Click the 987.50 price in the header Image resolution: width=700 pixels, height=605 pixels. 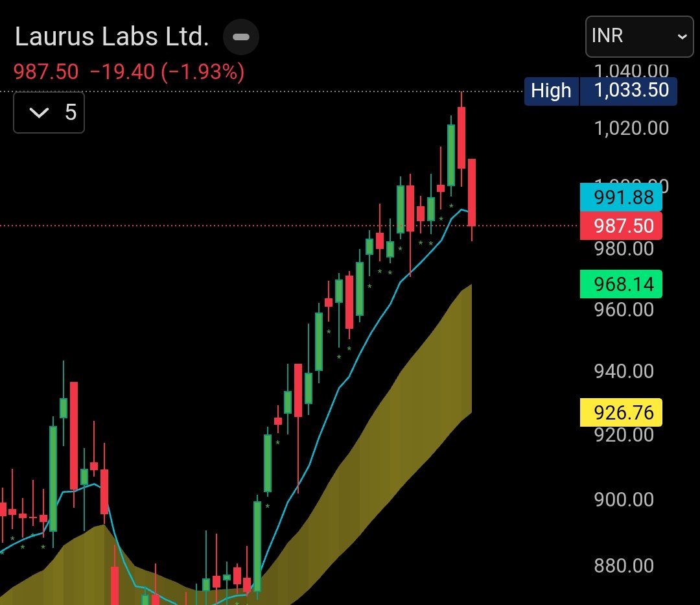pos(46,72)
